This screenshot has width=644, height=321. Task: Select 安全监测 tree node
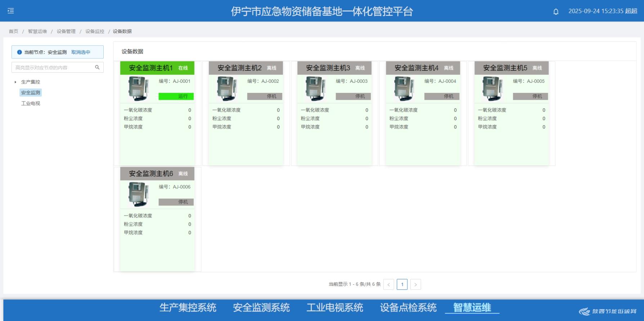[x=31, y=92]
